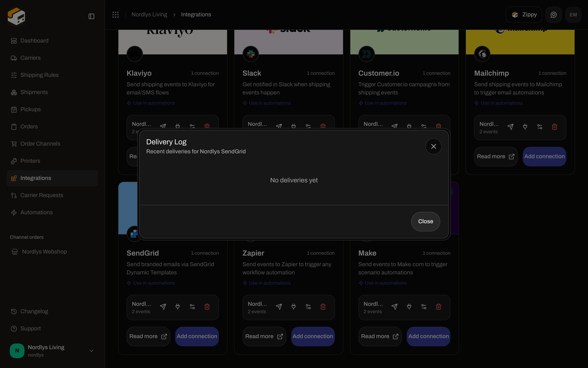Open Shipping Rules
This screenshot has width=588, height=368.
pos(52,75)
